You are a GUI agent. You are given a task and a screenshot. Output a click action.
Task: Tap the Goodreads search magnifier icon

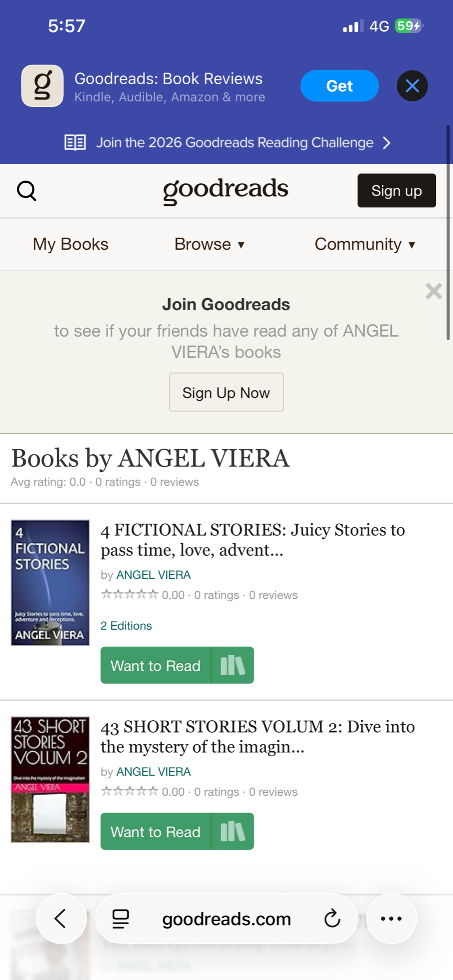(x=26, y=191)
